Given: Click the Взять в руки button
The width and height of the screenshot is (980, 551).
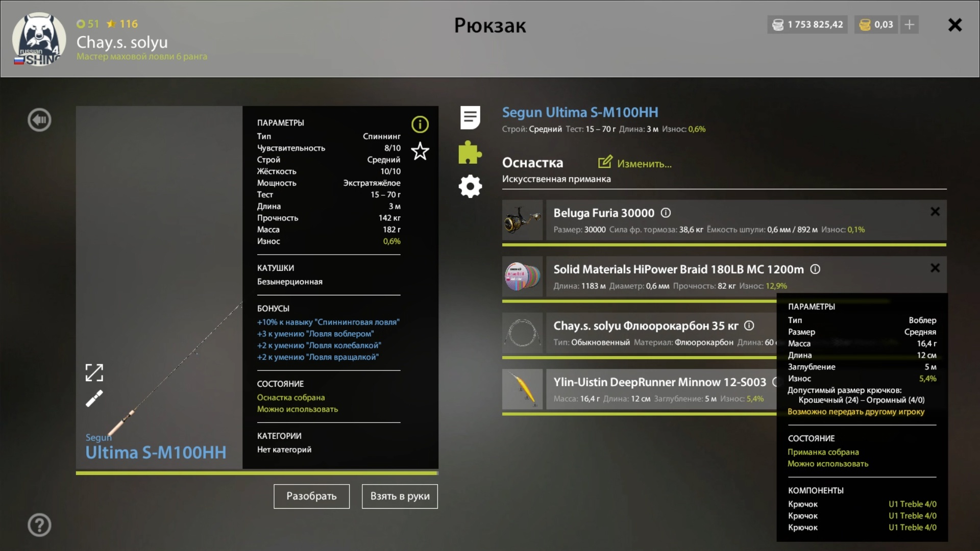Looking at the screenshot, I should tap(400, 496).
